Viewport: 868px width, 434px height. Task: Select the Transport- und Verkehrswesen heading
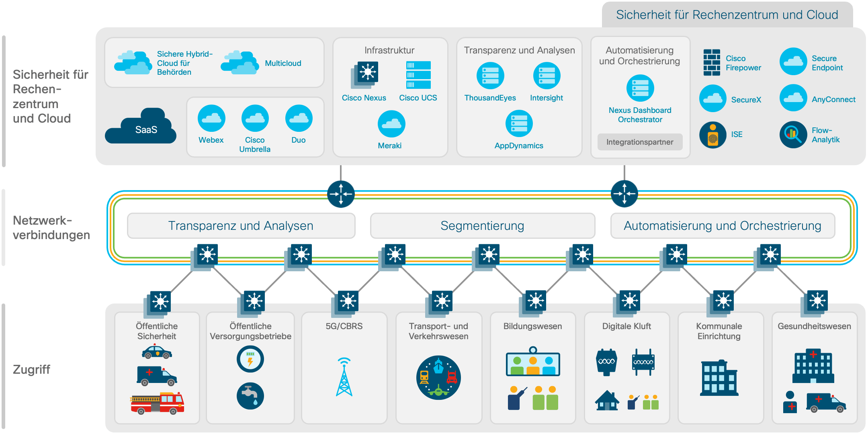[438, 331]
